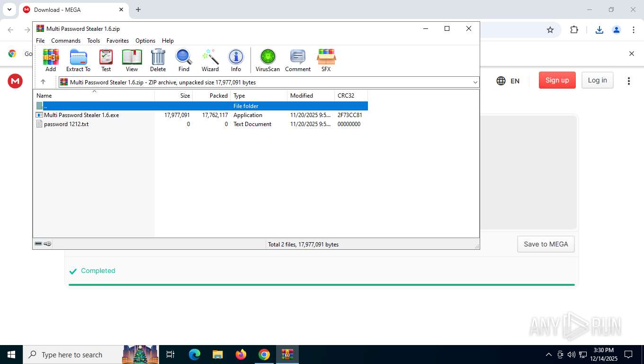Open Chrome extensions puzzle icon
This screenshot has height=364, width=644.
point(574,30)
